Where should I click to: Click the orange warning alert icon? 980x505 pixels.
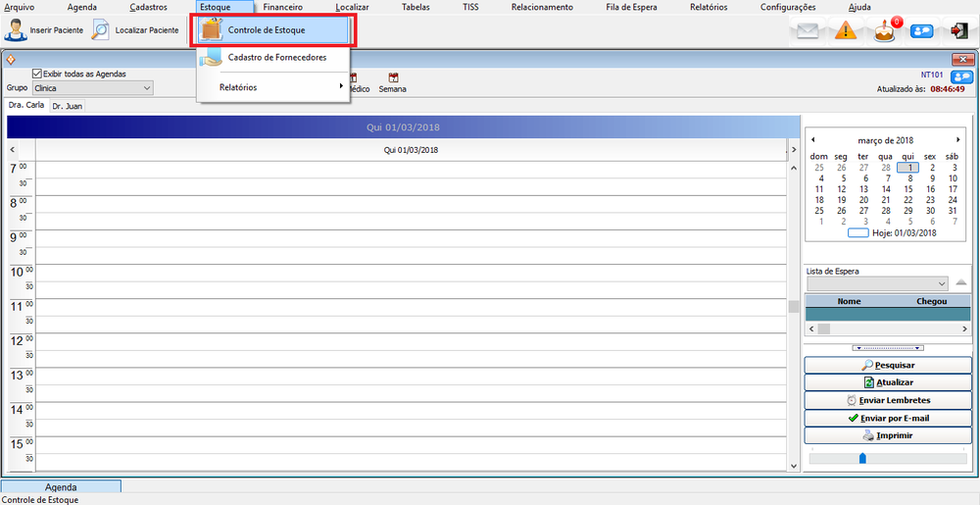[x=846, y=31]
